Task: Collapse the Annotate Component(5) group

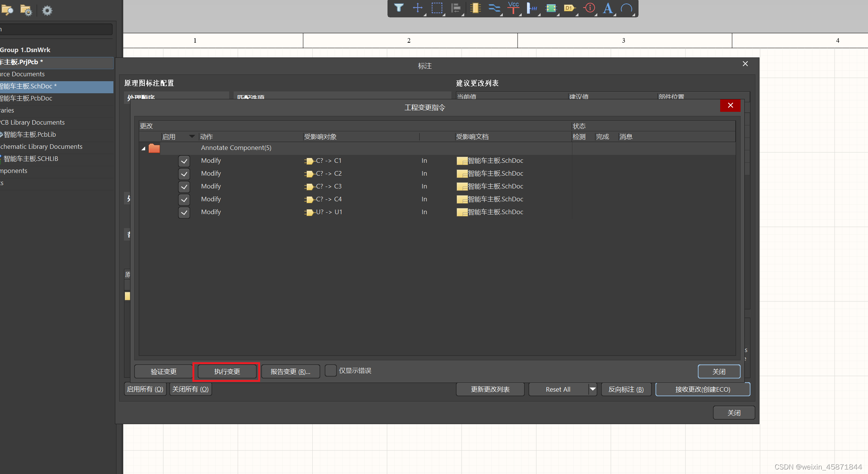Action: [144, 148]
